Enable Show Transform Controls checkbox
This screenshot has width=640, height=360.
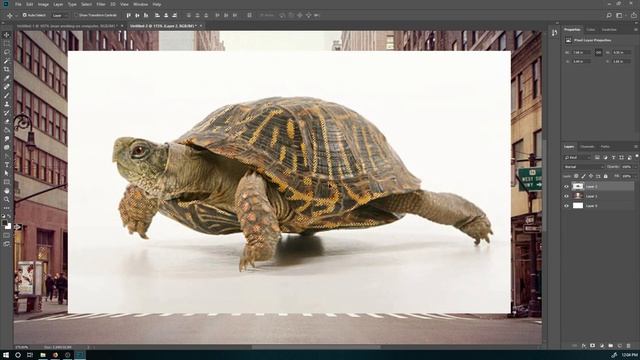coord(76,15)
